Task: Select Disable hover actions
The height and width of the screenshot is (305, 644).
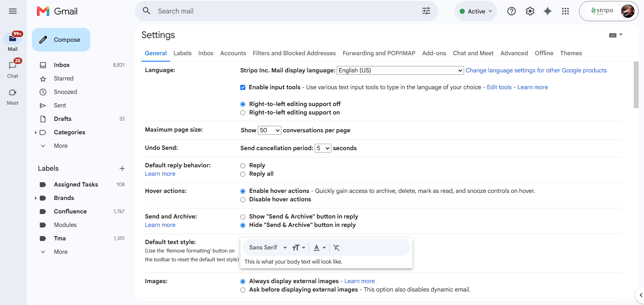Action: (x=243, y=200)
